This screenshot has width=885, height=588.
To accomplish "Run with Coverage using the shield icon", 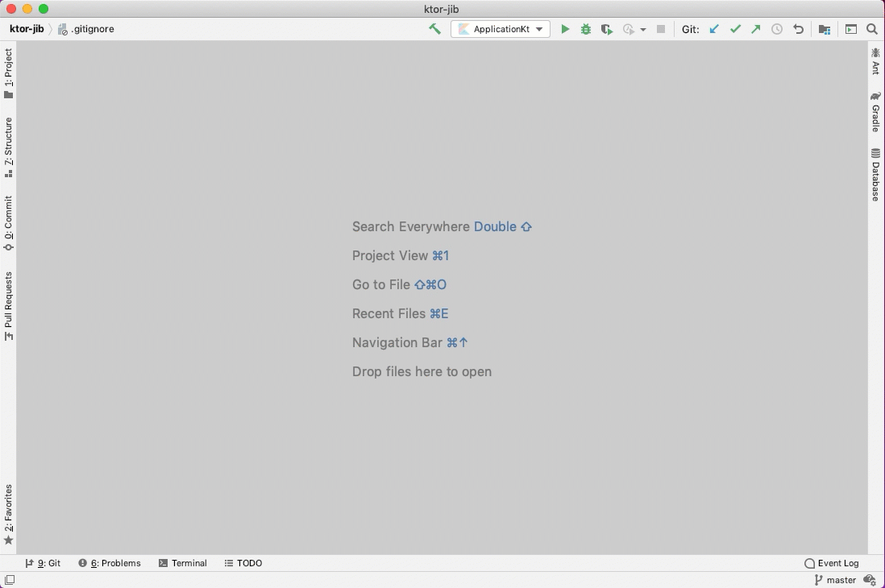I will (607, 29).
